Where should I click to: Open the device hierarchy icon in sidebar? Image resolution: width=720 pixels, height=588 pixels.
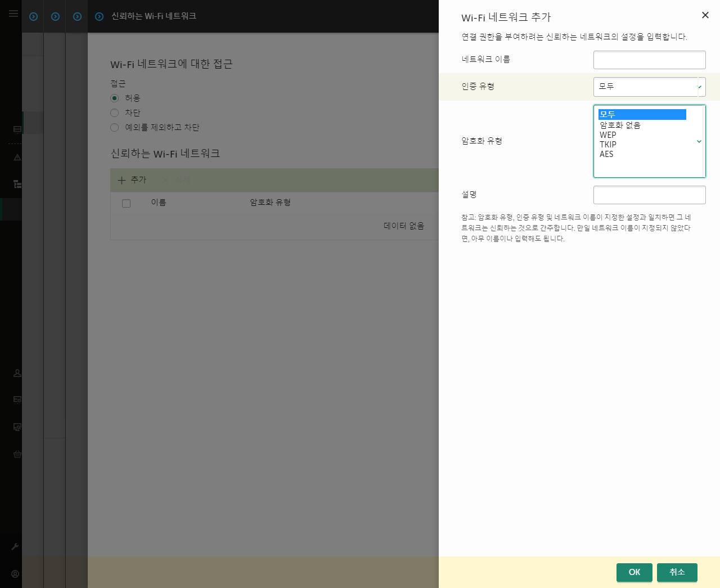17,185
